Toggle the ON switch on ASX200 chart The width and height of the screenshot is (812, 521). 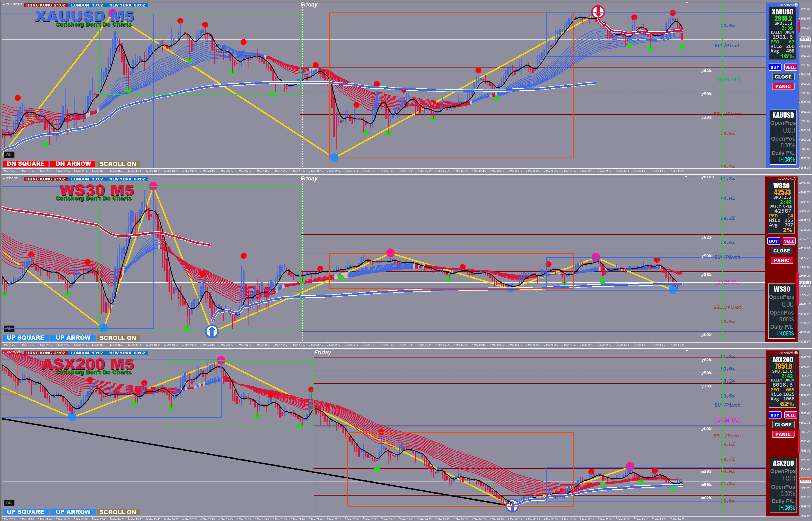9,503
